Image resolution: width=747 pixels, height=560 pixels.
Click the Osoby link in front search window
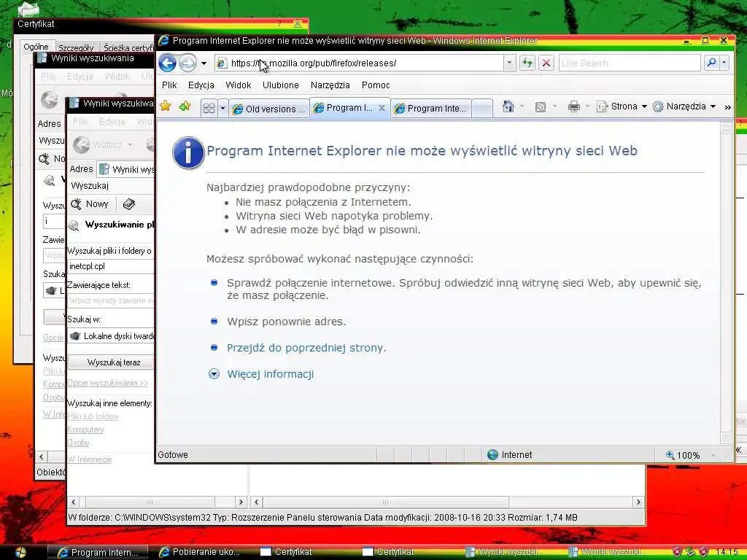pos(78,443)
